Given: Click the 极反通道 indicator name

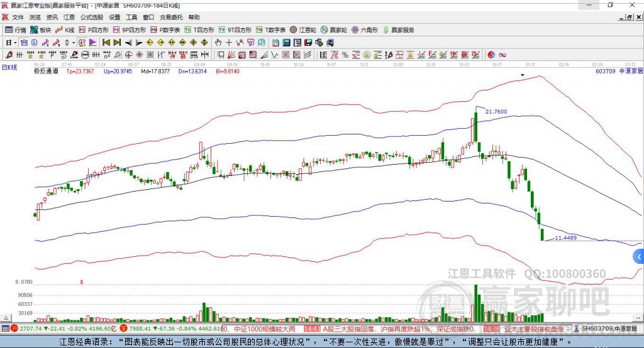Looking at the screenshot, I should click(x=46, y=72).
